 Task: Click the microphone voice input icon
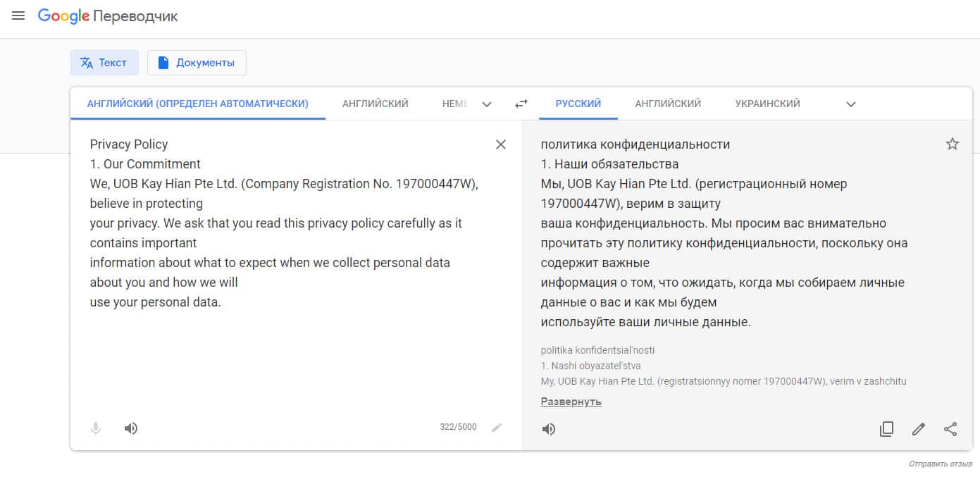tap(96, 428)
